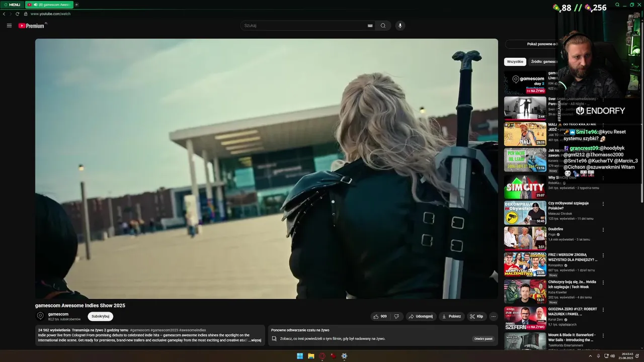Go back in the browser
Image resolution: width=644 pixels, height=362 pixels.
(x=4, y=14)
